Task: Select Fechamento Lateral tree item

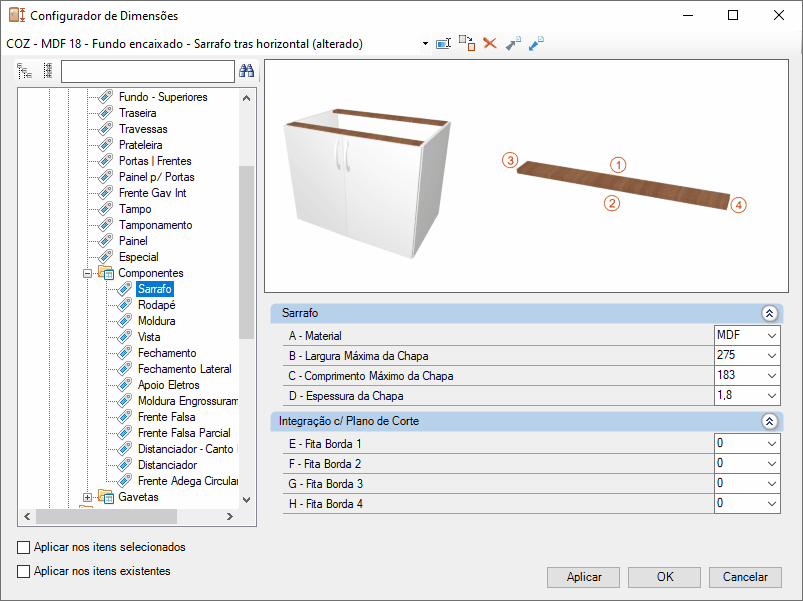Action: coord(184,369)
